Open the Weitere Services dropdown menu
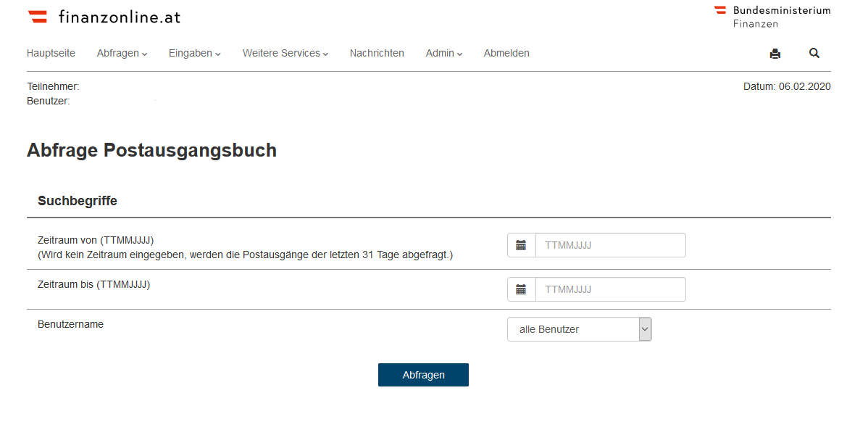The width and height of the screenshot is (868, 422). (x=285, y=53)
